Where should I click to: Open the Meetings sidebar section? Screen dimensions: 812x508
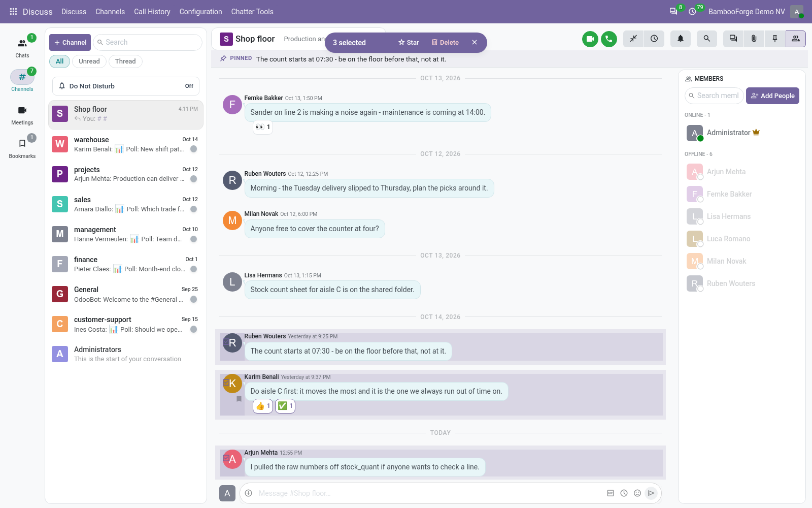coord(22,115)
